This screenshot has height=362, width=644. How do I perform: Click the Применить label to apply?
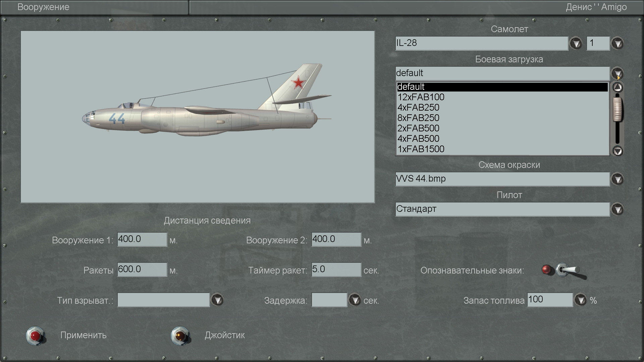point(83,335)
